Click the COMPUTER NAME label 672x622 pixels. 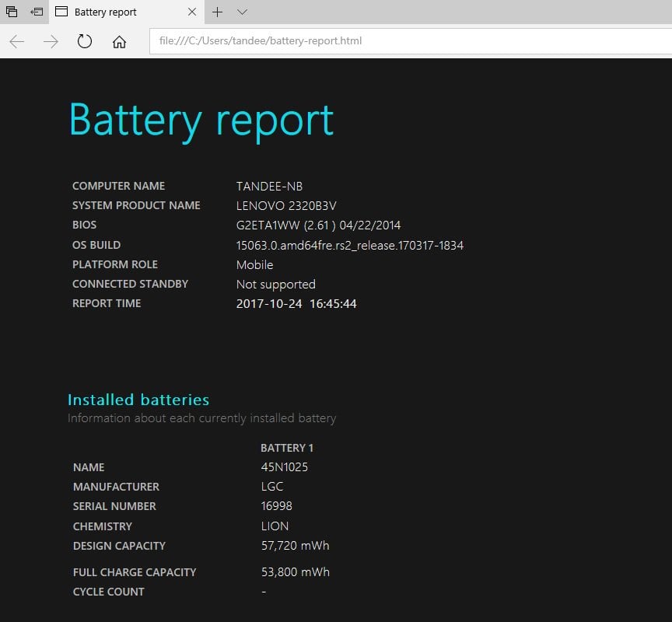coord(118,186)
